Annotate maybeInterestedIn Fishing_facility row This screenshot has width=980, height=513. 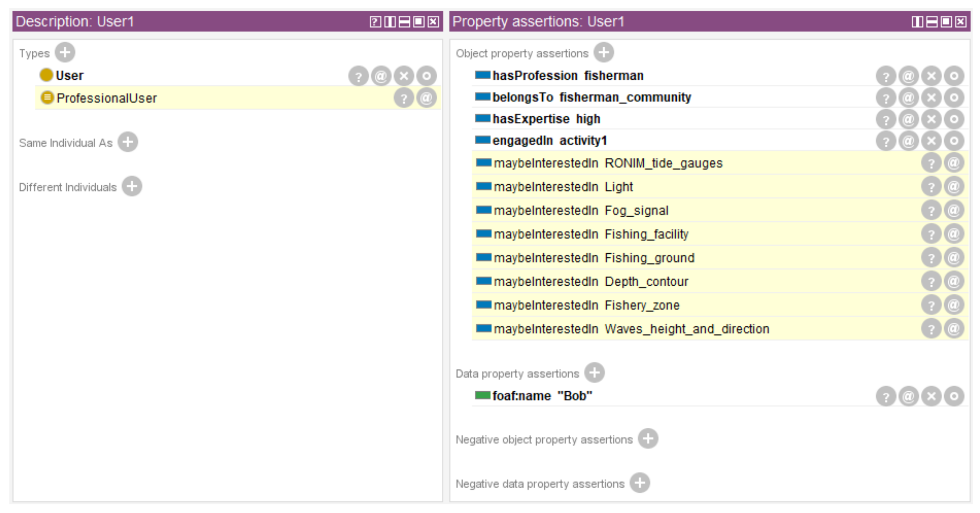[x=954, y=234]
